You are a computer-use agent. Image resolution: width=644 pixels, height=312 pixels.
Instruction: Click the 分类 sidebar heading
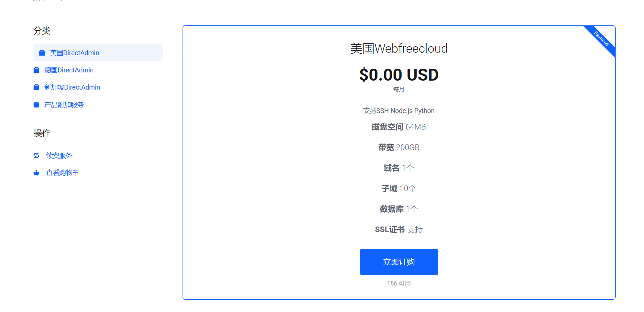tap(42, 31)
